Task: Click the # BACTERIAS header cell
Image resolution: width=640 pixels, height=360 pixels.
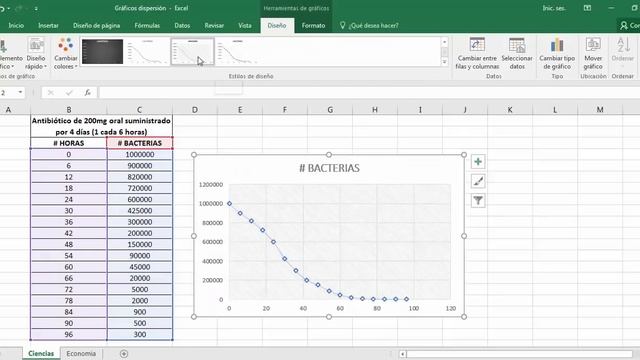Action: click(x=140, y=143)
